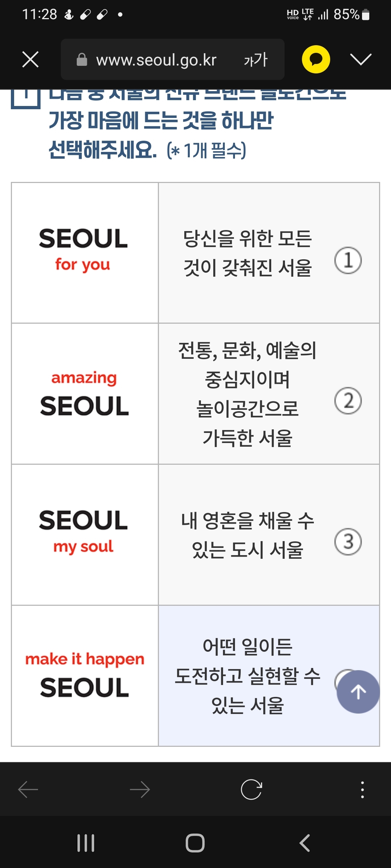Choose the 'SEOUL my soul' slogan logo
Viewport: 391px width, 868px height.
[84, 532]
